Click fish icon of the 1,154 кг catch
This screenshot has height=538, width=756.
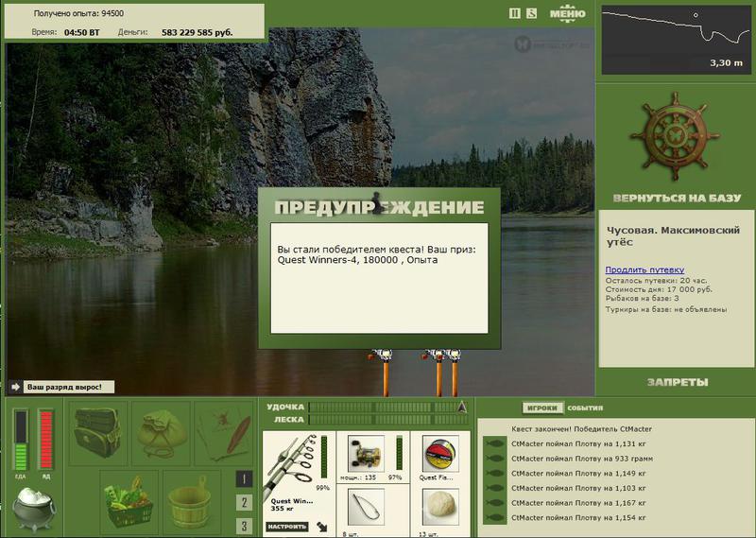coord(494,518)
